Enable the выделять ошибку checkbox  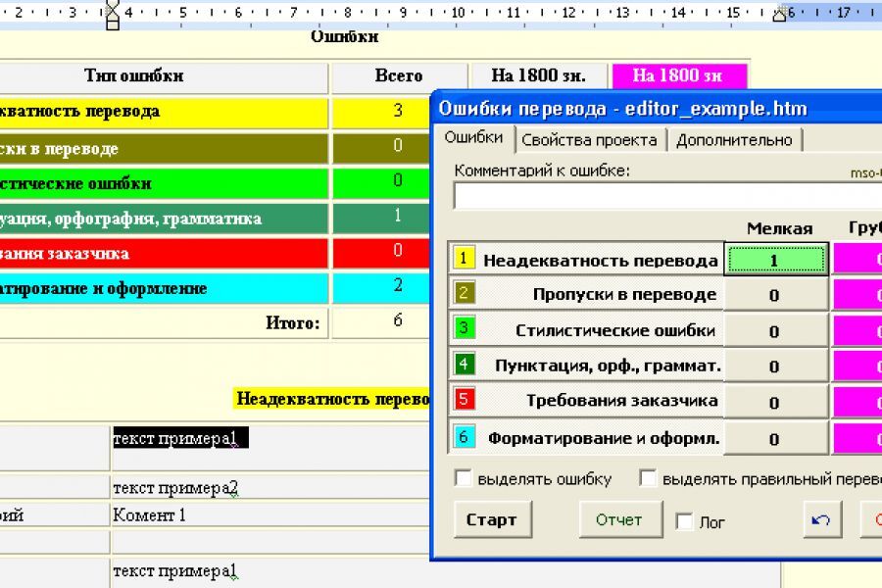464,479
